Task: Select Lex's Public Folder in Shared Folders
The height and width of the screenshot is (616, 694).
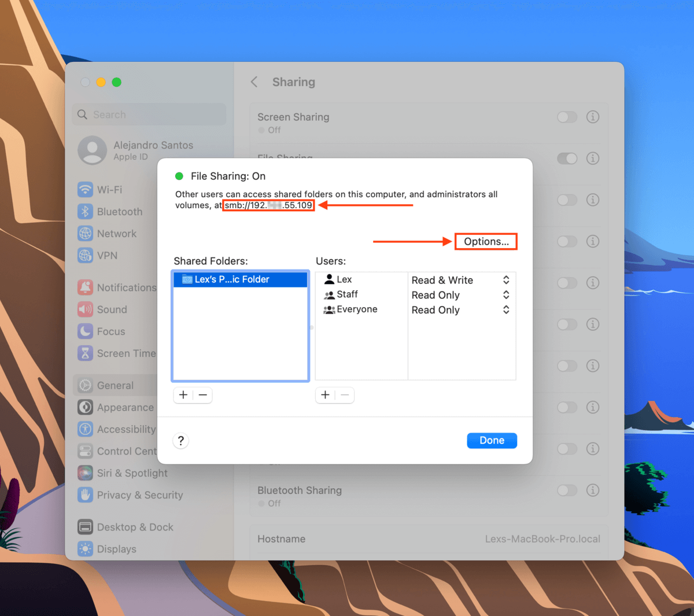Action: (241, 279)
